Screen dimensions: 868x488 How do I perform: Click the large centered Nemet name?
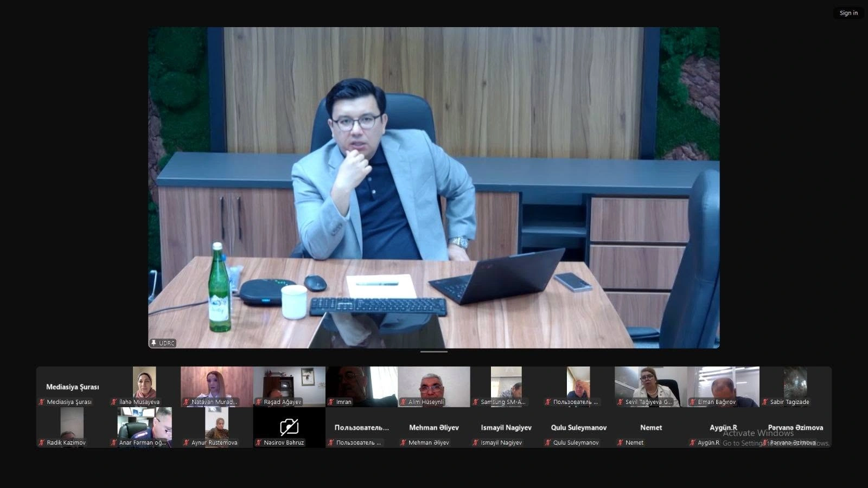click(x=651, y=427)
